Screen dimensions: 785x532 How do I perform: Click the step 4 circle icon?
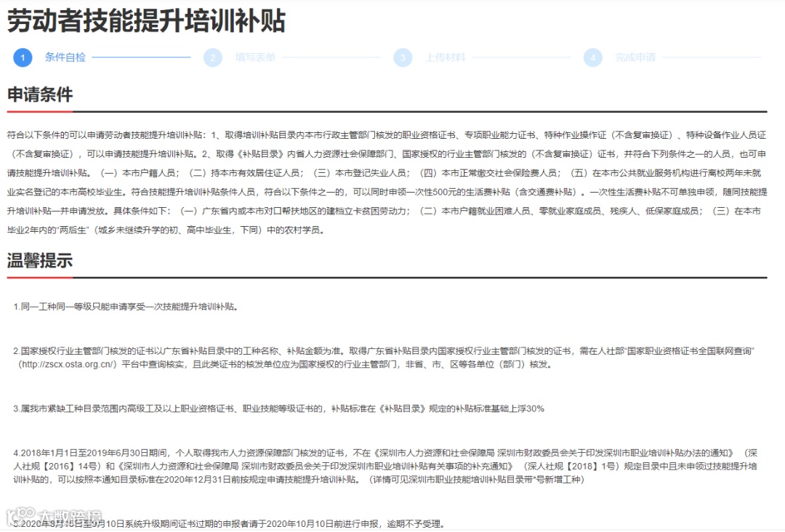point(593,57)
